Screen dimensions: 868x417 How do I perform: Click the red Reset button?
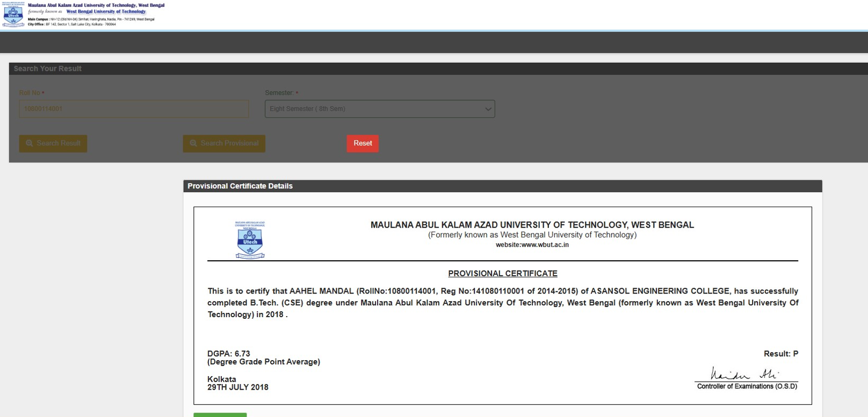(x=363, y=143)
